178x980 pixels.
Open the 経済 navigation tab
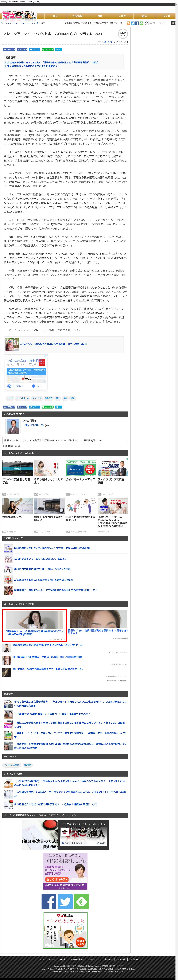(144, 16)
